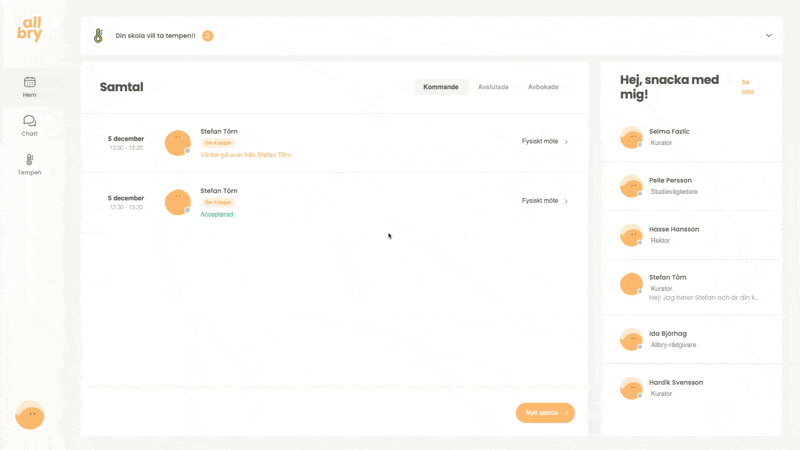Select Ida Björhag Allbry-rådgivare contact

tap(690, 339)
